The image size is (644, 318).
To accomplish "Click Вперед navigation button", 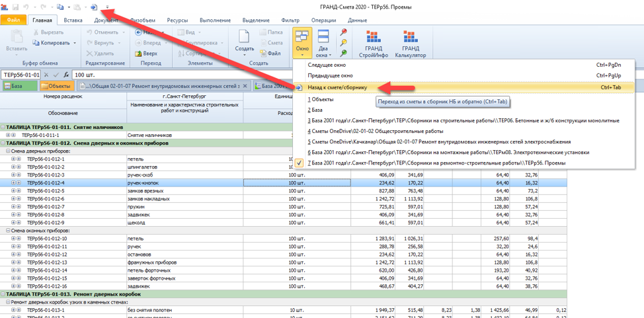I will 149,43.
